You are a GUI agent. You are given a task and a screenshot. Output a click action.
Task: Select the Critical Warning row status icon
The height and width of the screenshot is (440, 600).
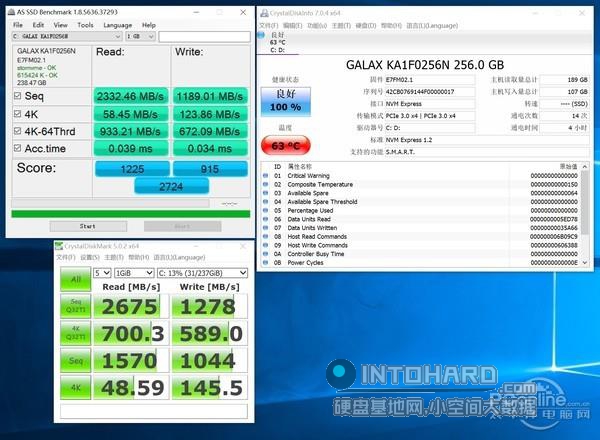coord(266,176)
